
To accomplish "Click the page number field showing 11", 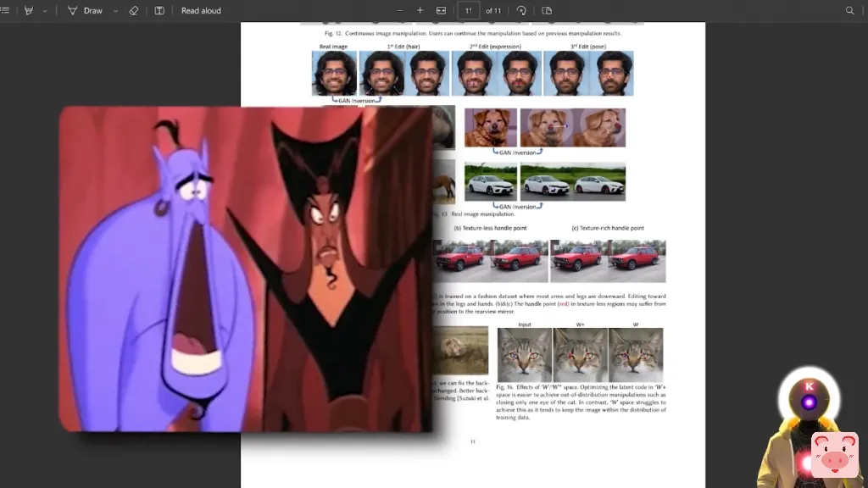I will (x=468, y=10).
